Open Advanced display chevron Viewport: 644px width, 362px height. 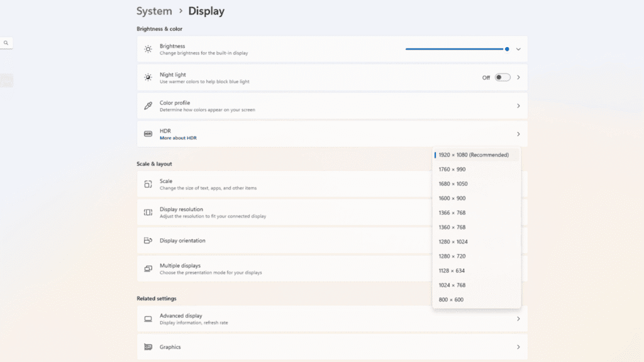pyautogui.click(x=518, y=319)
